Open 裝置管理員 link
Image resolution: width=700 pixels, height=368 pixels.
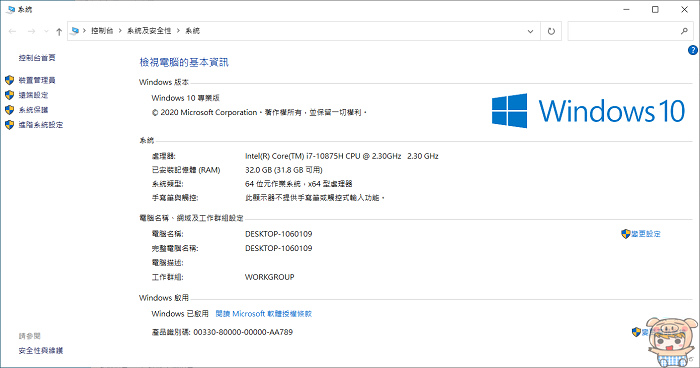point(37,80)
